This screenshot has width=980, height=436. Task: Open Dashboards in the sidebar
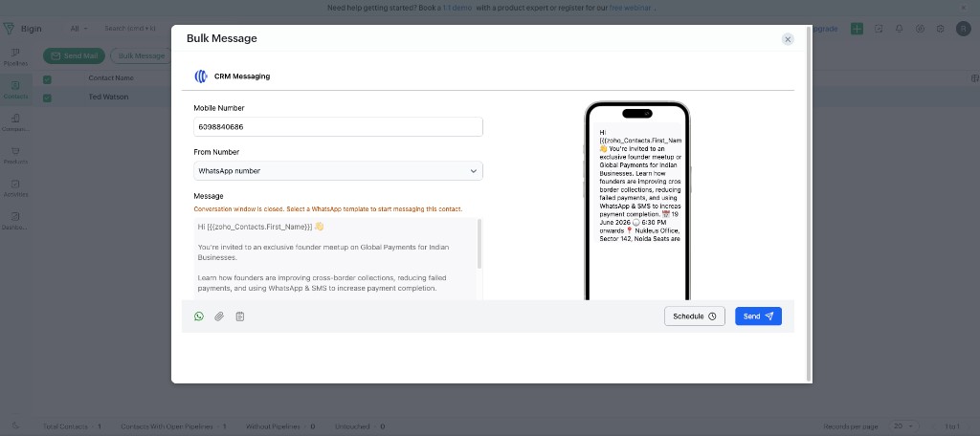coord(15,221)
